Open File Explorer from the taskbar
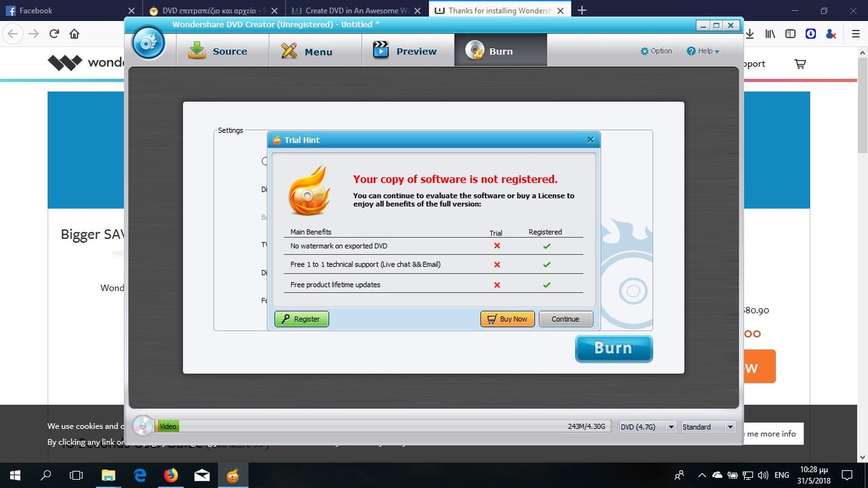The width and height of the screenshot is (868, 488). tap(108, 475)
